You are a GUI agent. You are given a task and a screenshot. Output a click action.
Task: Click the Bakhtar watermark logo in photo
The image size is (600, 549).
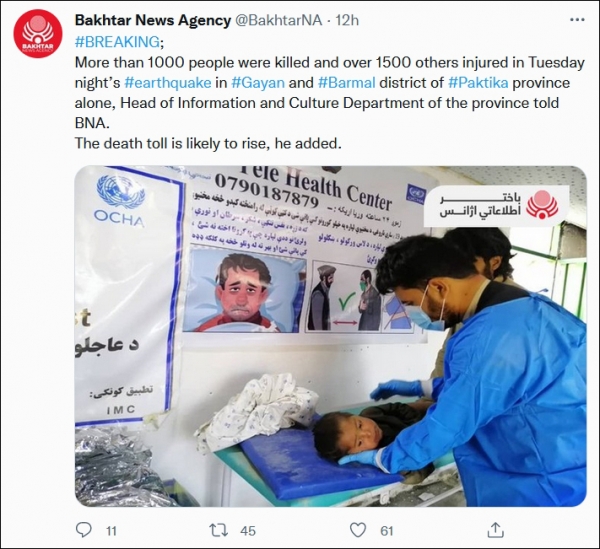click(496, 205)
